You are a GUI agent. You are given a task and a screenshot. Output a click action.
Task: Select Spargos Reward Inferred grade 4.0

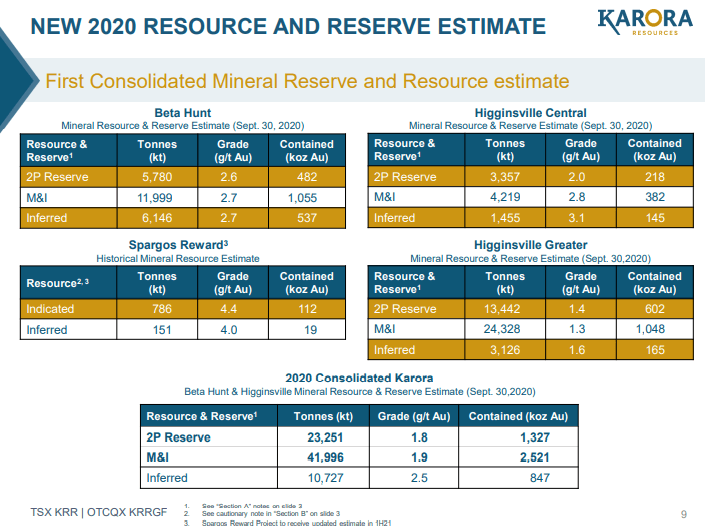click(x=228, y=330)
